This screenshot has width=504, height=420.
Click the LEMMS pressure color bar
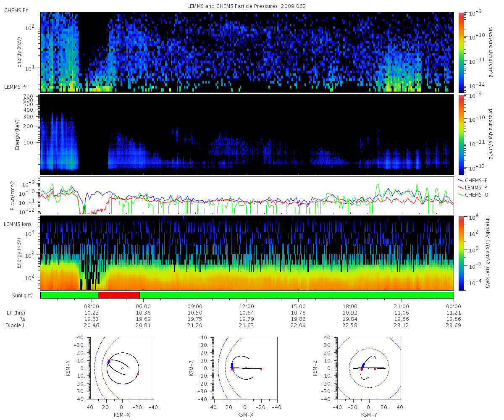(461, 134)
